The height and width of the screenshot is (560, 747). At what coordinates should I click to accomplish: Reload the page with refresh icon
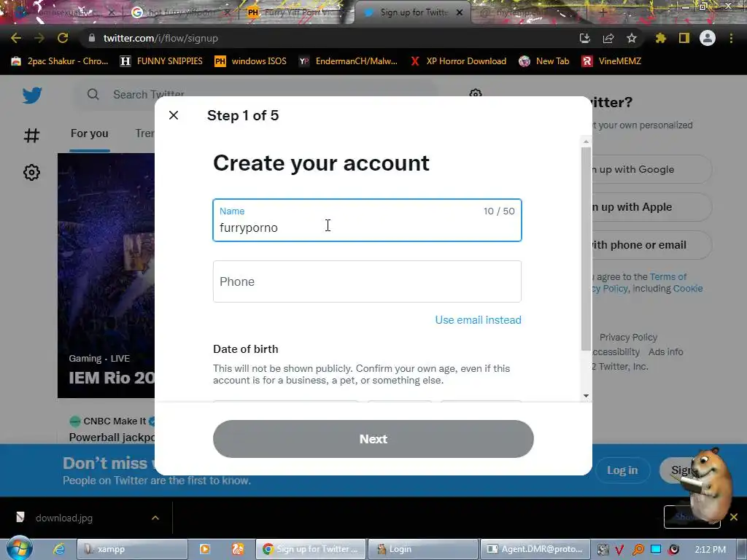[63, 38]
